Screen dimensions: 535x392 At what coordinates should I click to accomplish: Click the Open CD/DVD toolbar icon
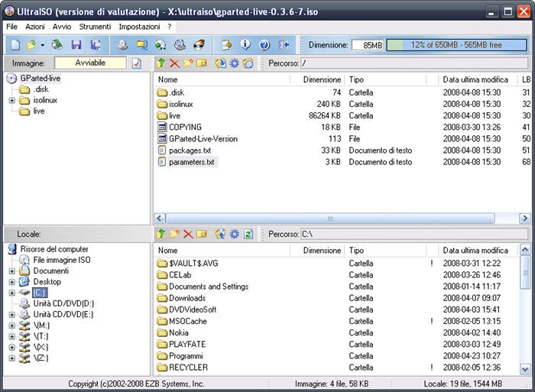[57, 44]
